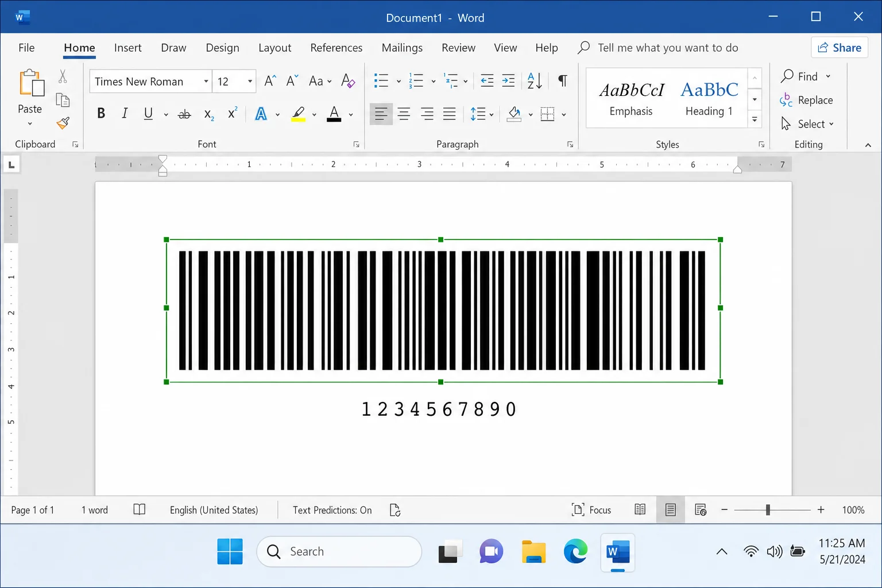This screenshot has width=882, height=588.
Task: Open the Change Case Aa dropdown
Action: pos(320,81)
